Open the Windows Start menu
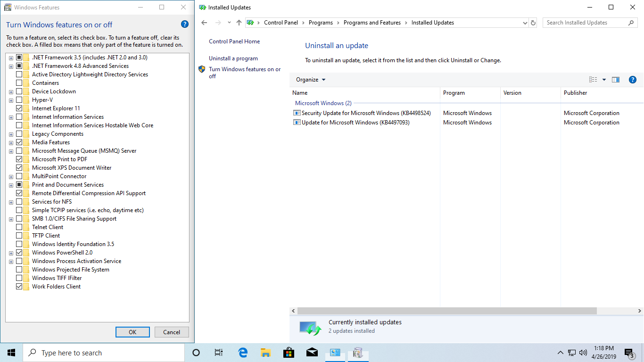Viewport: 644px width, 362px height. click(x=11, y=353)
